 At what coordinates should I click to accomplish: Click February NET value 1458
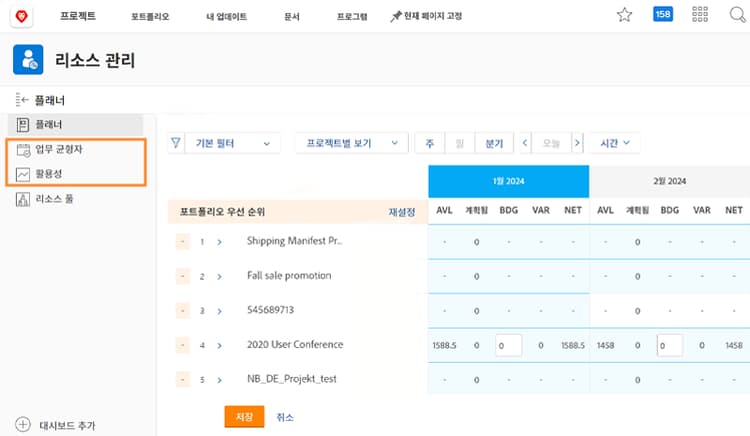click(x=734, y=345)
